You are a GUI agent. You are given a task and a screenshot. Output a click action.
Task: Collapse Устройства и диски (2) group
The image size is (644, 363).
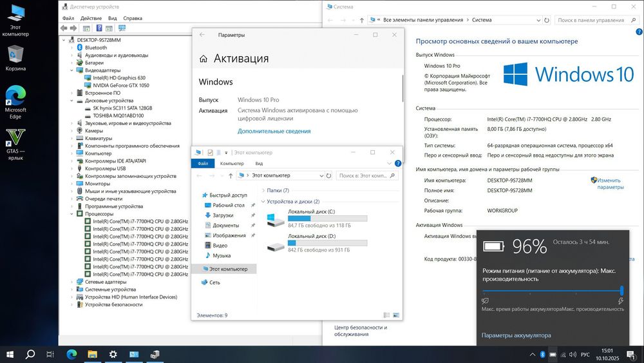click(x=263, y=202)
